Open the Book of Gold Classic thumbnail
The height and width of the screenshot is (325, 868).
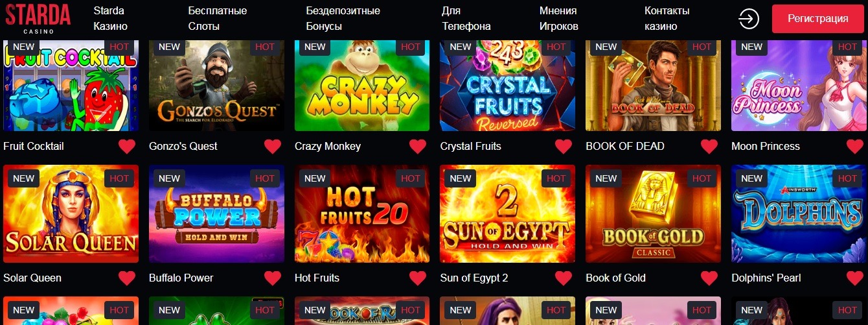pyautogui.click(x=653, y=213)
